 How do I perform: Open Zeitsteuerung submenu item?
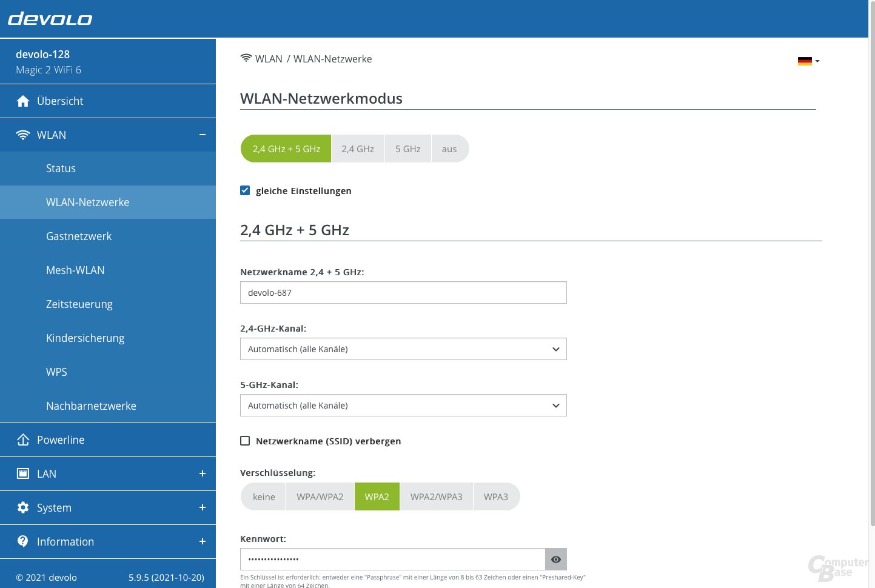point(108,304)
